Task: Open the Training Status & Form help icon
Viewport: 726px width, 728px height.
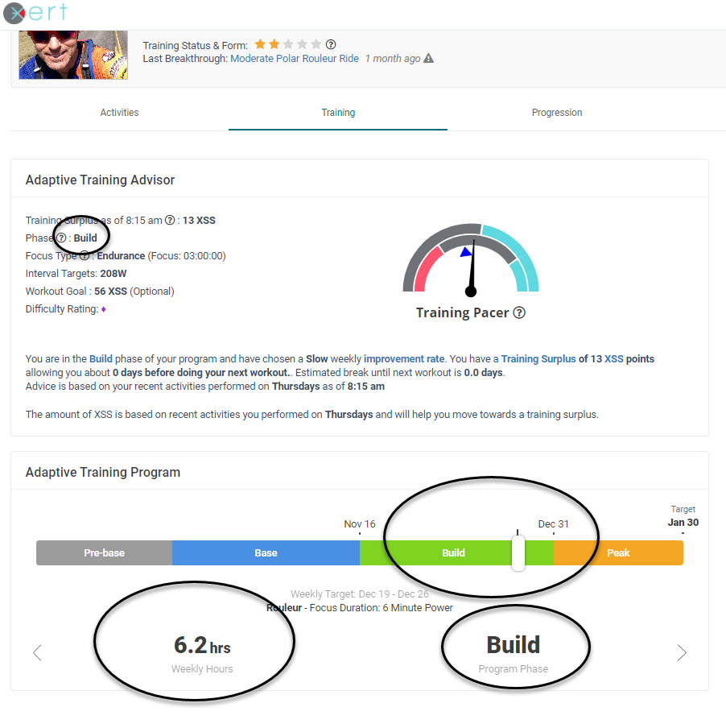Action: (331, 44)
